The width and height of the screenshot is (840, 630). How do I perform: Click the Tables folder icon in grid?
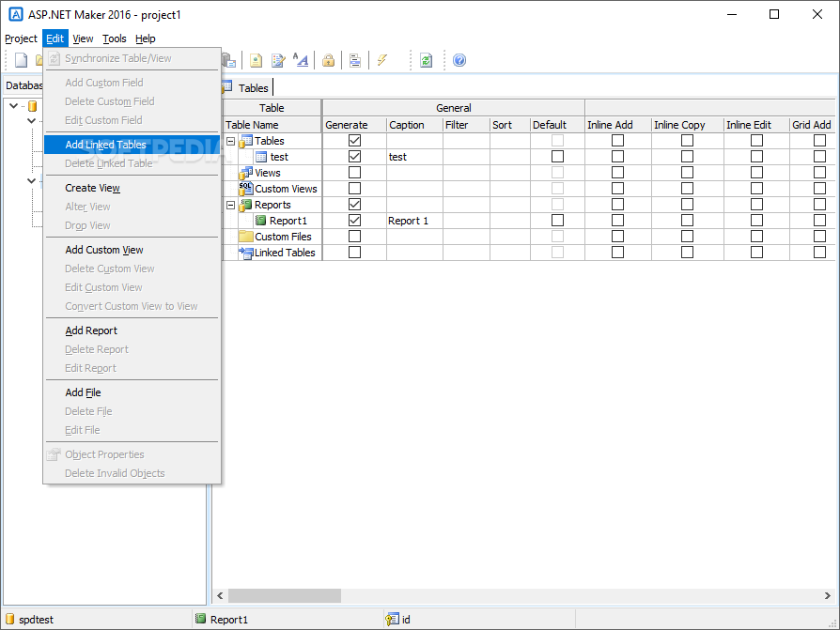246,142
